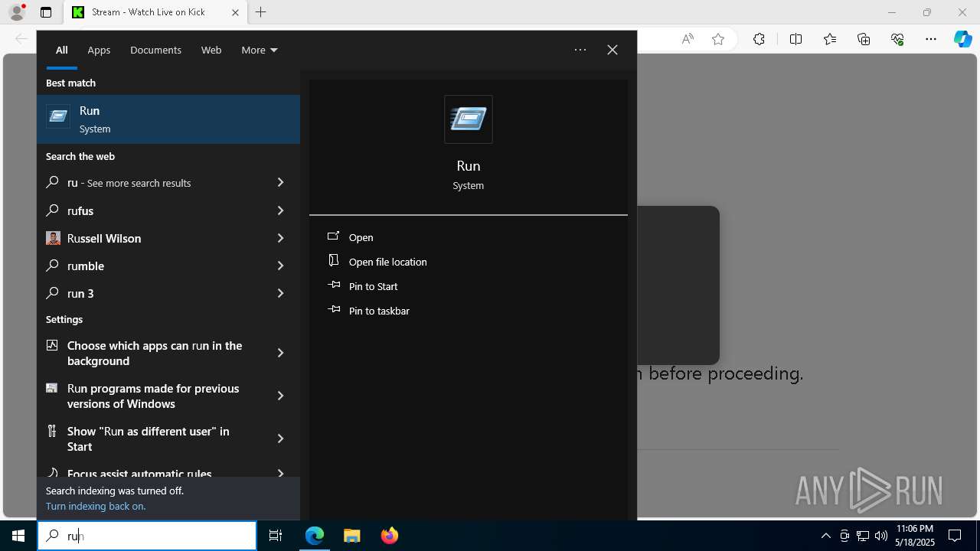Image resolution: width=980 pixels, height=551 pixels.
Task: Launch Microsoft Edge from taskbar
Action: (x=315, y=536)
